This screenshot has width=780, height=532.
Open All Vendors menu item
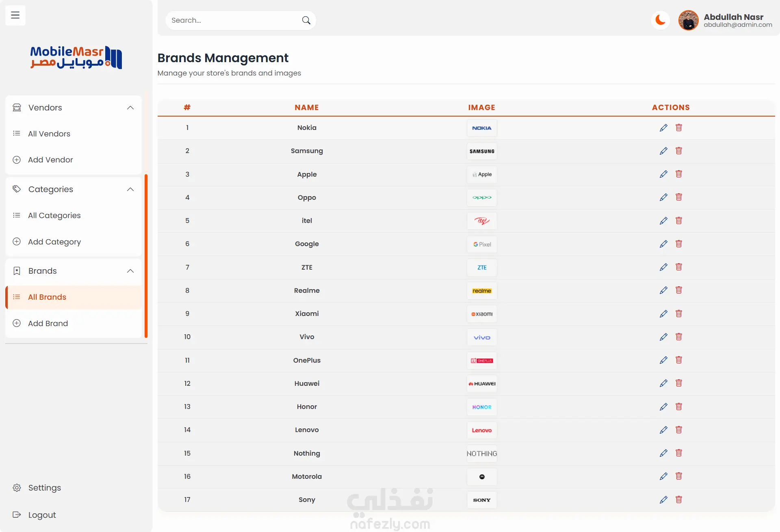[x=49, y=134]
